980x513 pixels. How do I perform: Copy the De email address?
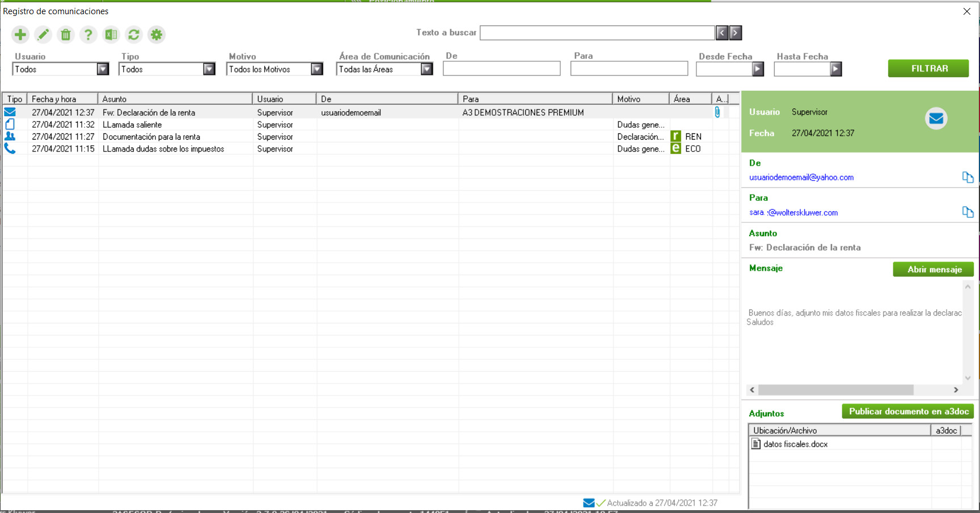968,177
